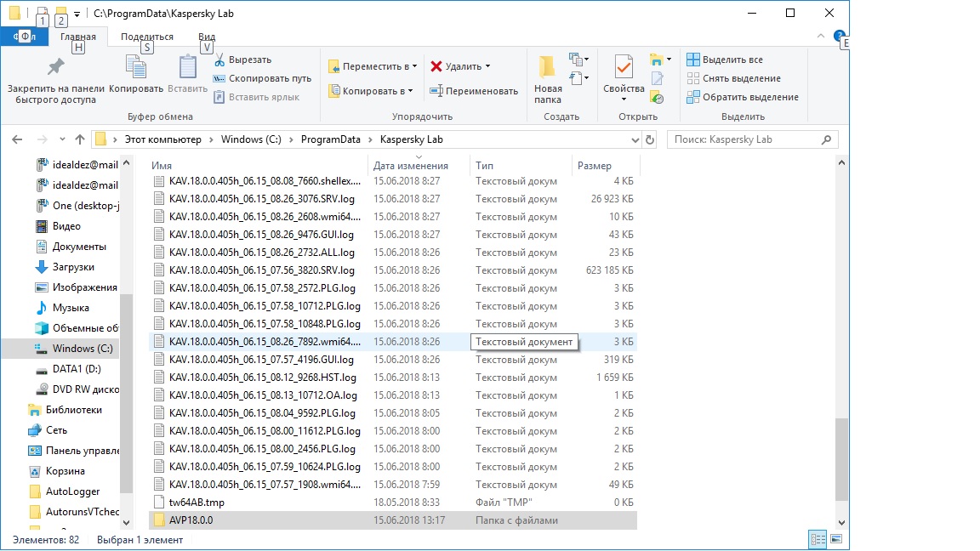Image resolution: width=980 pixels, height=551 pixels.
Task: Open the Поделиться ribbon tab
Action: 146,37
